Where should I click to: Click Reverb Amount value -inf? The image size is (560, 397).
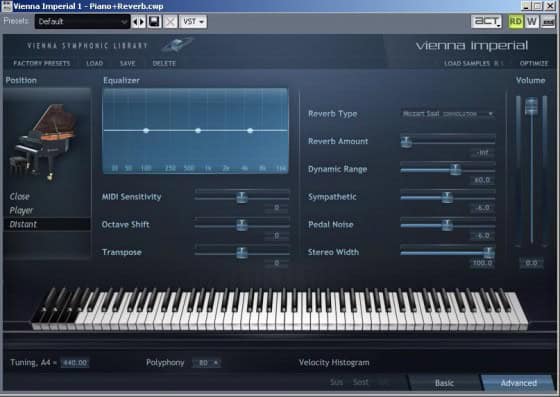point(482,153)
